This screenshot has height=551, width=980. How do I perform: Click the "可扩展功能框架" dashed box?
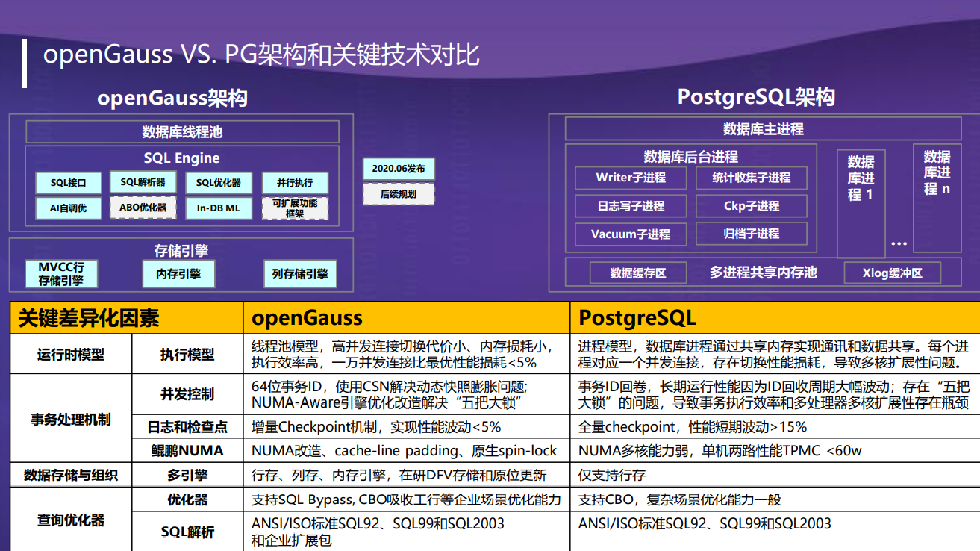[x=295, y=208]
